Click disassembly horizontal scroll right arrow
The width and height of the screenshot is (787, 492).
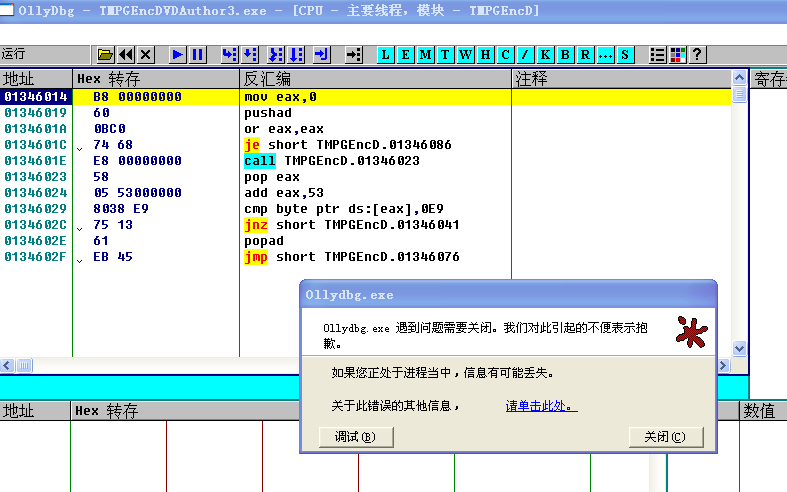coord(723,365)
